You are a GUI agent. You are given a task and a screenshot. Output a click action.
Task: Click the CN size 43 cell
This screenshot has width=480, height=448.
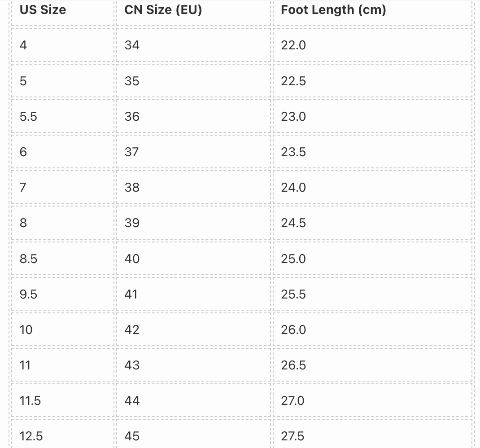[193, 365]
